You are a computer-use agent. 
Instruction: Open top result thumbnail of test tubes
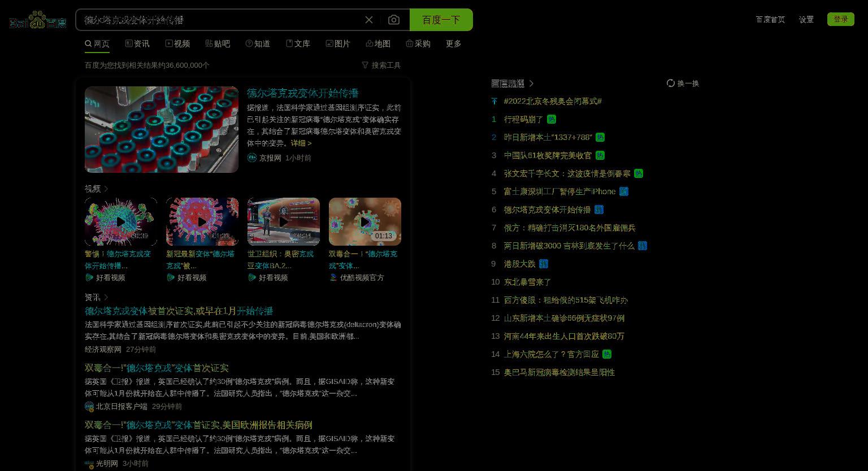(x=162, y=129)
